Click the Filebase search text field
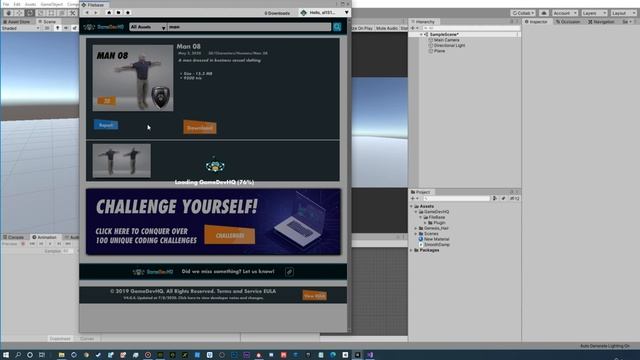Viewport: 640px width, 360px height. (249, 27)
